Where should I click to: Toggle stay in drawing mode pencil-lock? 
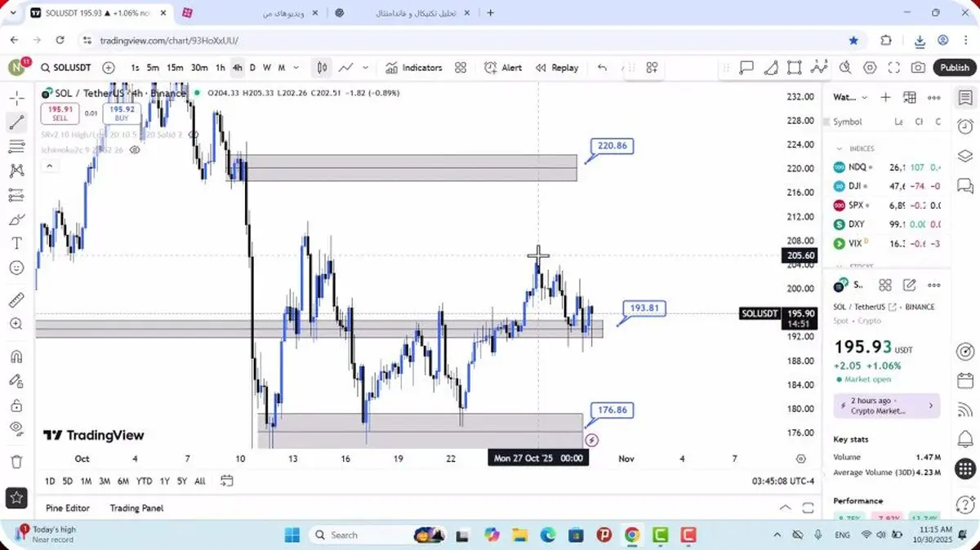click(x=16, y=380)
